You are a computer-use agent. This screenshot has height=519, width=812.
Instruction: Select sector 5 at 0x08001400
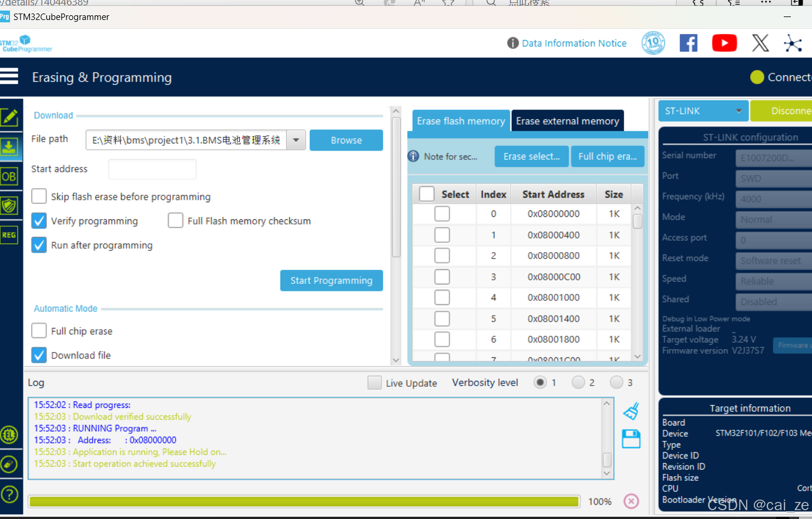click(x=442, y=319)
